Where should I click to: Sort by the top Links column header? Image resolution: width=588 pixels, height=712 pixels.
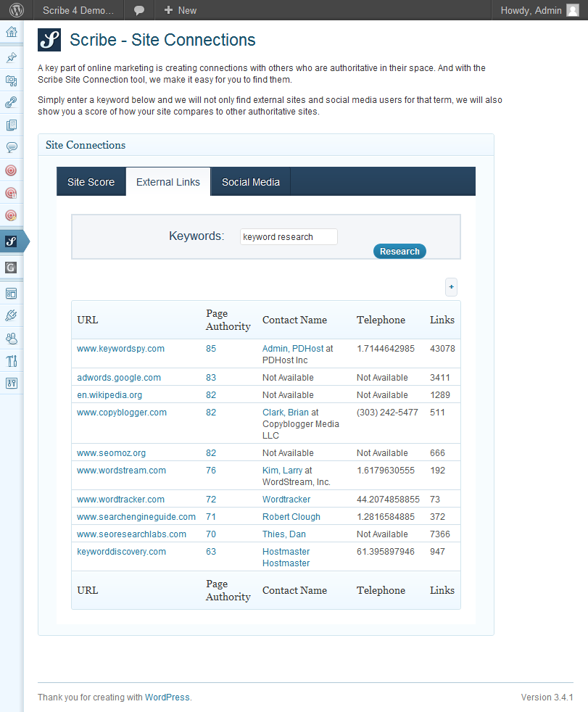pos(442,320)
